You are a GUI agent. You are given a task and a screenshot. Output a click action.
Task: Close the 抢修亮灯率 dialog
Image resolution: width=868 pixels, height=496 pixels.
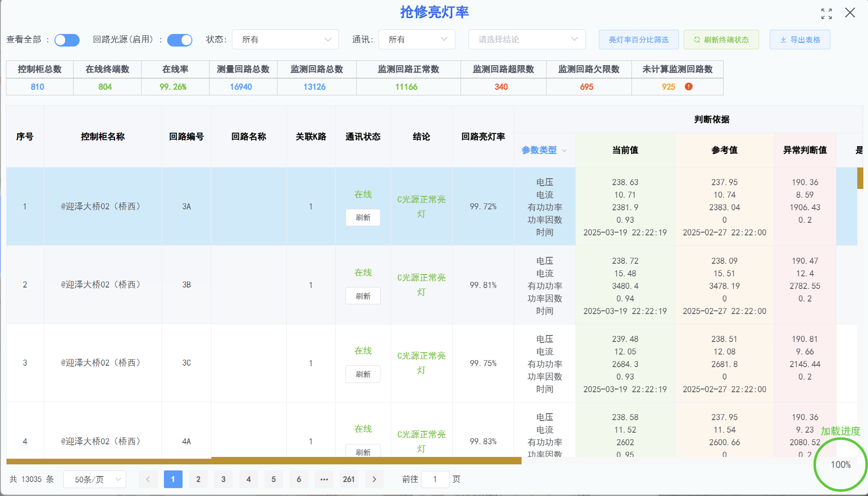850,13
